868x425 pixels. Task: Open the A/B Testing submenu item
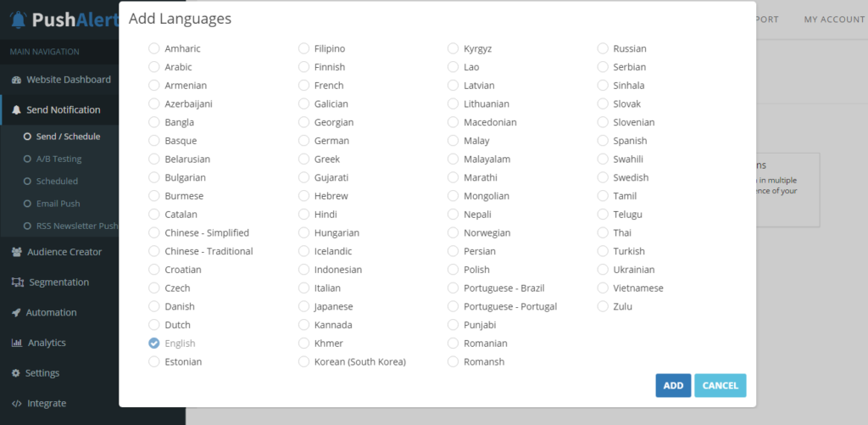point(58,159)
